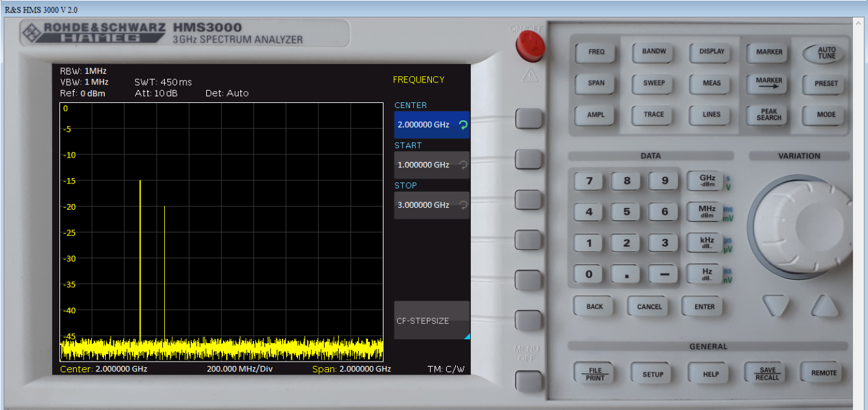Select START 1.000000 GHz menu entry
Viewport: 868px width, 410px height.
tap(432, 164)
